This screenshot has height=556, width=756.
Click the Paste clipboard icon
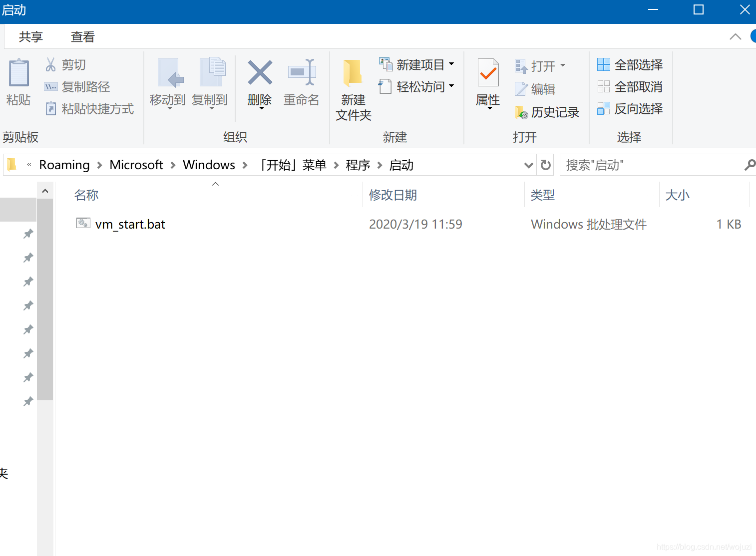pyautogui.click(x=19, y=73)
